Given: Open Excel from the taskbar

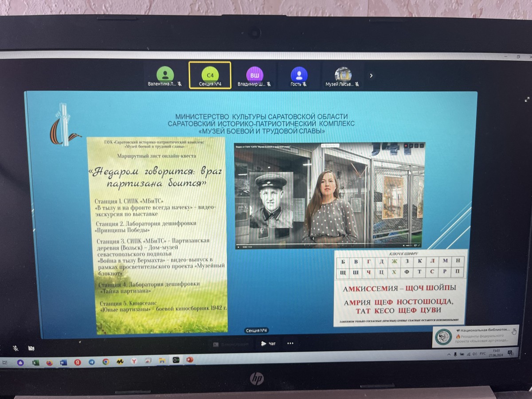Looking at the screenshot, I should tap(35, 362).
